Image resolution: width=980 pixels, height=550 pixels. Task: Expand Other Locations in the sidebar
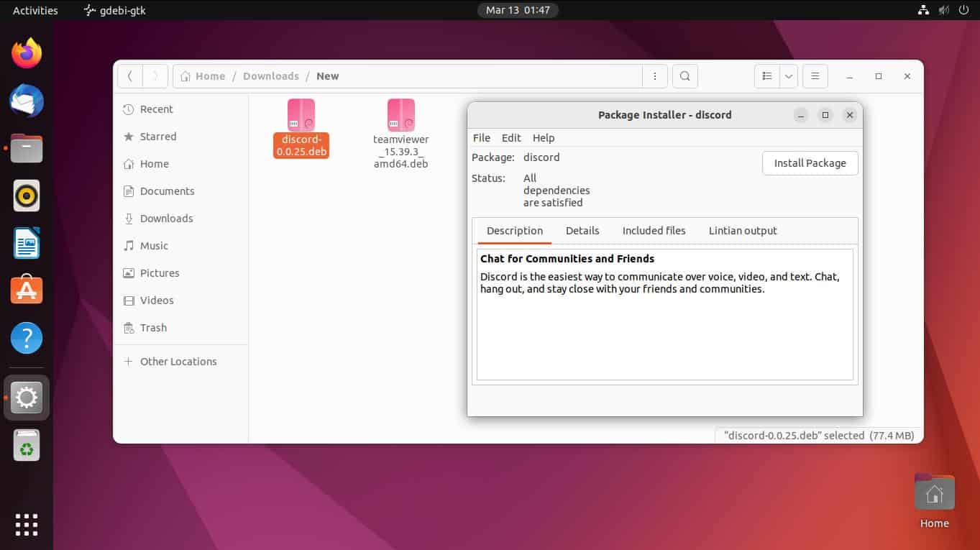coord(178,362)
